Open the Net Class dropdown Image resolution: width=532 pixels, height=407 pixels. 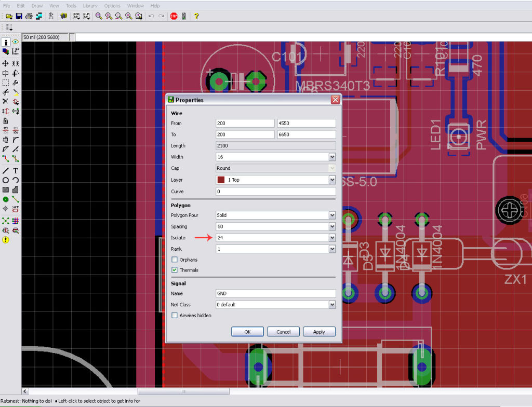point(331,305)
